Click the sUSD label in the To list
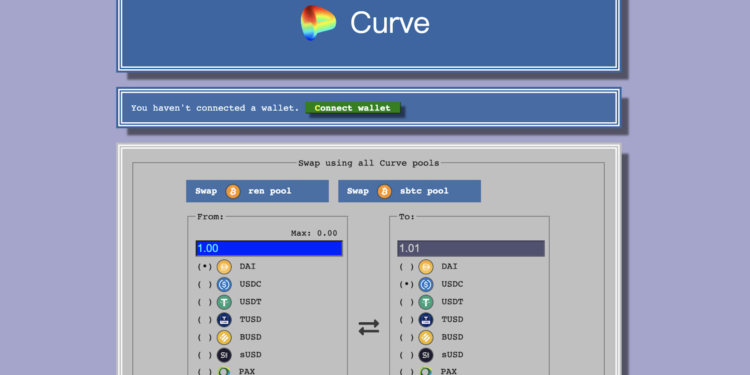The height and width of the screenshot is (375, 750). (452, 355)
